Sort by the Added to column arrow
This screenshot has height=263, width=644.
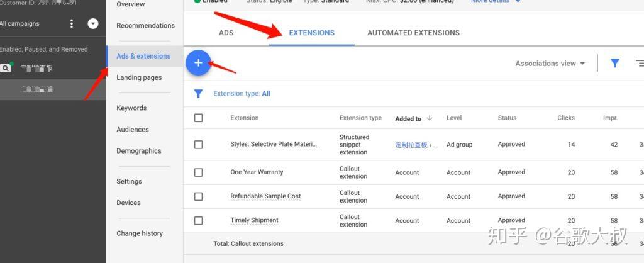[430, 118]
